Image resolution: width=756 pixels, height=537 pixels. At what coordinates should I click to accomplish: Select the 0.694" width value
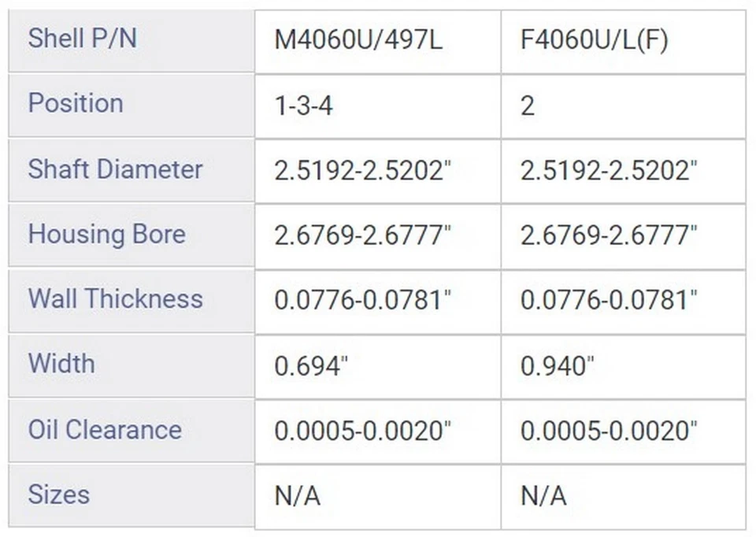(x=311, y=366)
